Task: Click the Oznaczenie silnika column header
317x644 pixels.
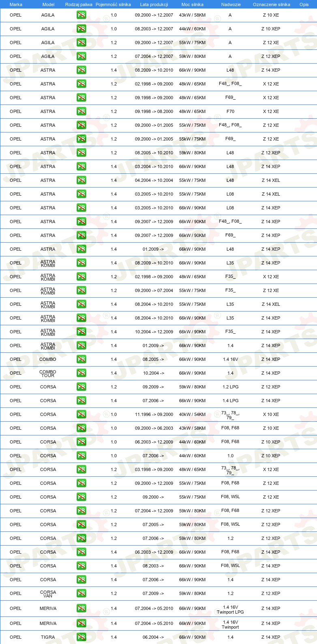Action: click(272, 4)
